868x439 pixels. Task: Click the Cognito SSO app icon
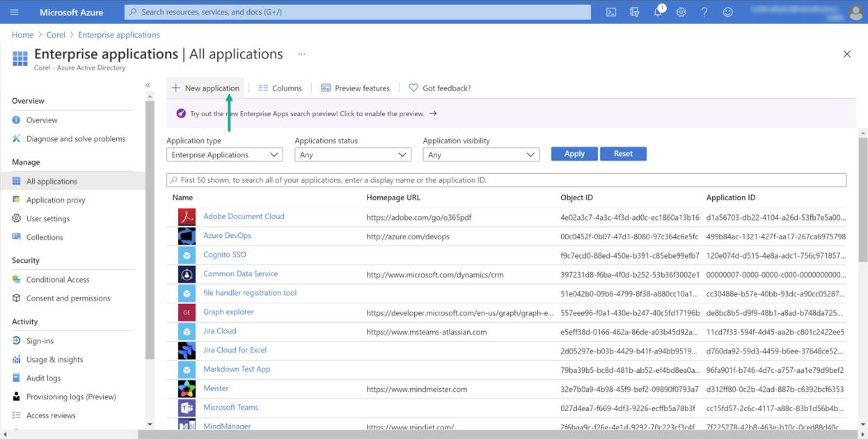click(187, 255)
